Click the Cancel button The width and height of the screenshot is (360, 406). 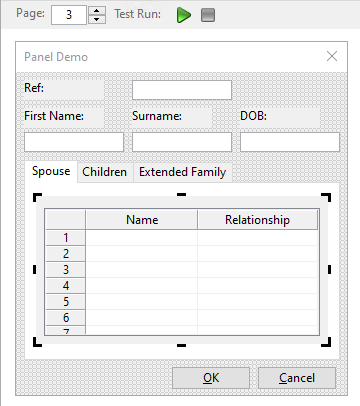pyautogui.click(x=297, y=378)
